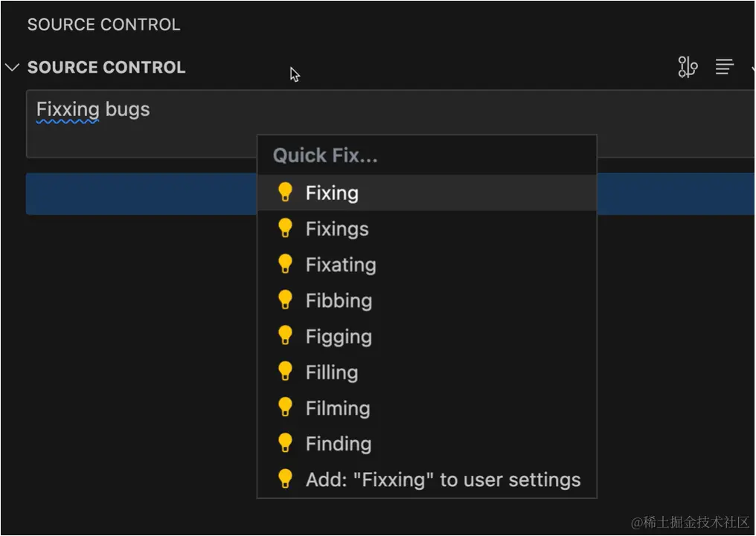Click the word "bugs" in the commit message
This screenshot has height=536, width=756.
[127, 110]
